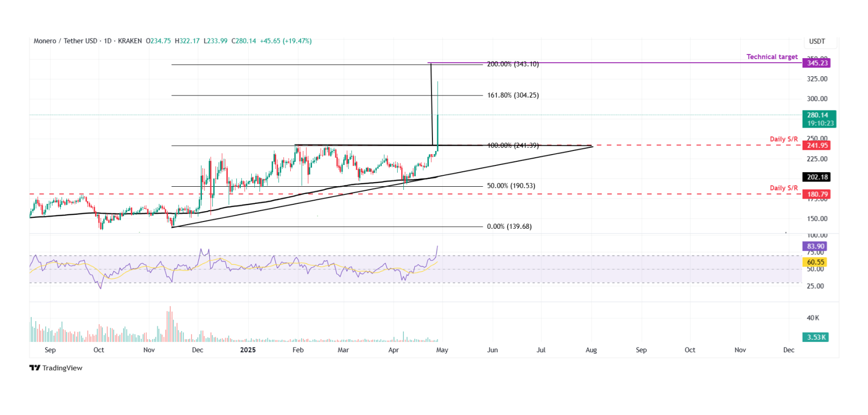Click the Monero / Tether USD symbol title

[x=65, y=41]
